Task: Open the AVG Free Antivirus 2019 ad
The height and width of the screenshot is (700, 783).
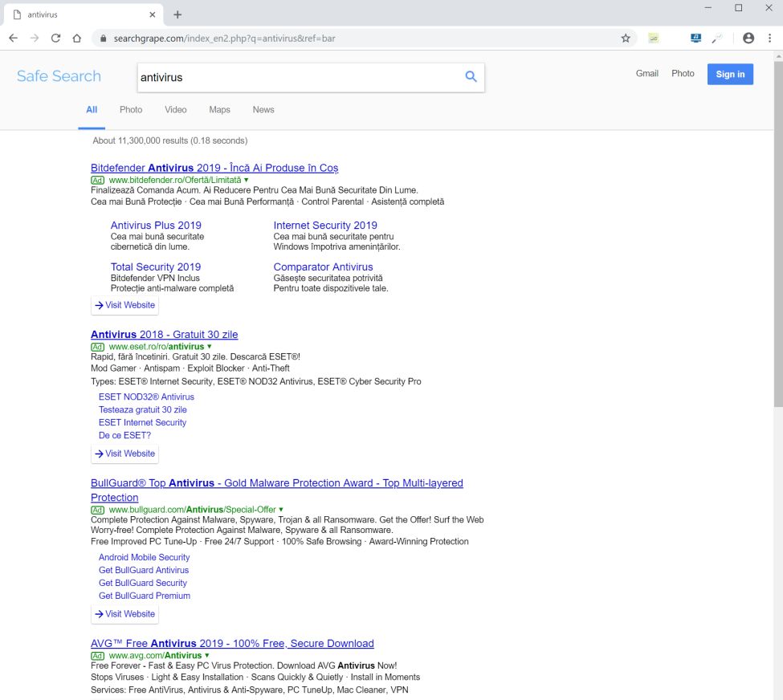Action: (232, 643)
